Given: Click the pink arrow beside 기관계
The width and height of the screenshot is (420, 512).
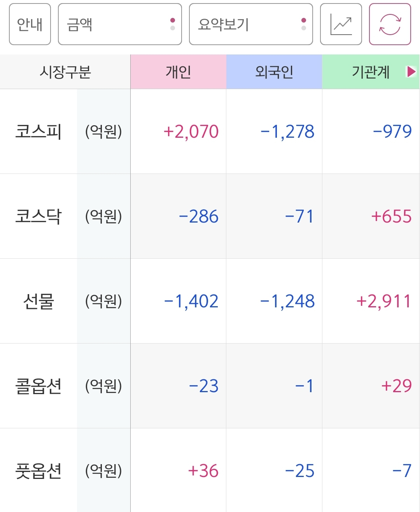Looking at the screenshot, I should click(x=411, y=72).
